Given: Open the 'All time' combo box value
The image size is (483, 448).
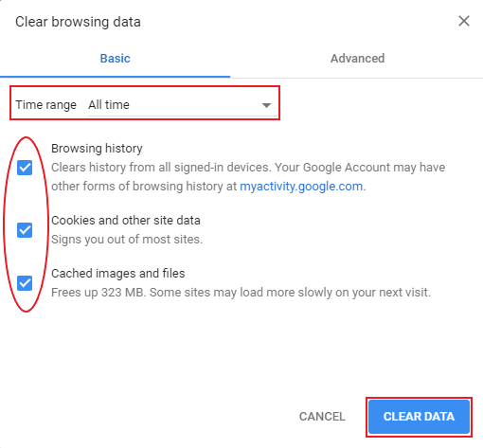Looking at the screenshot, I should [x=183, y=105].
